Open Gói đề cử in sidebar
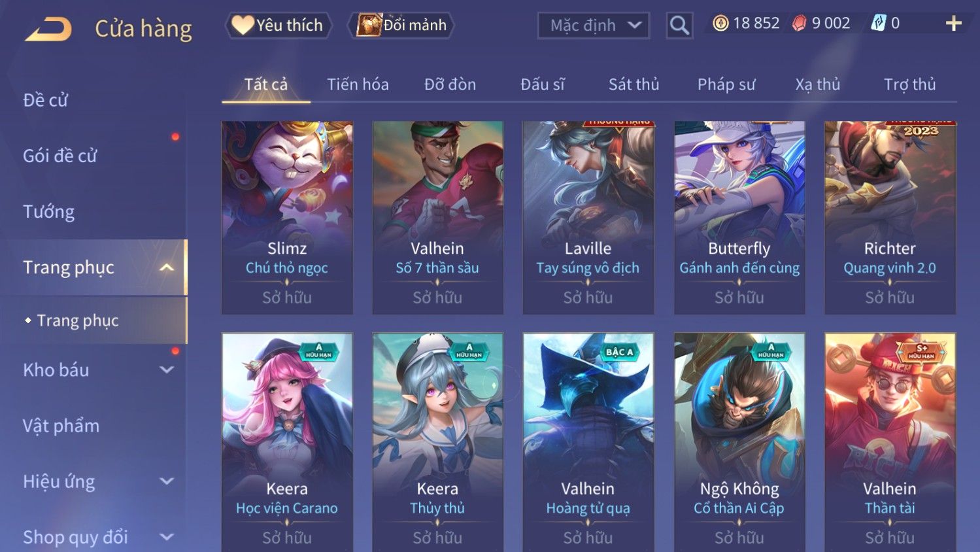The image size is (980, 552). [59, 156]
